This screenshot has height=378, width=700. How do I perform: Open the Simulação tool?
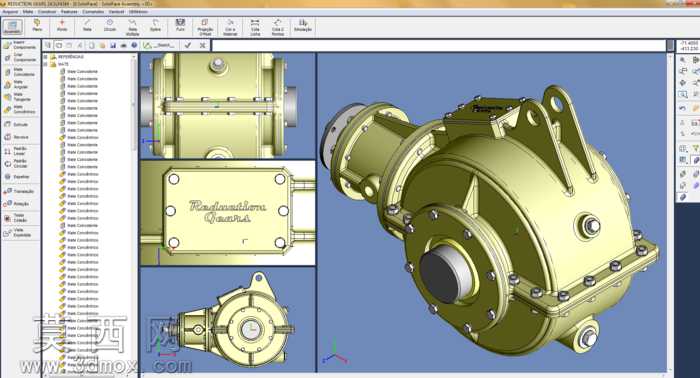click(303, 25)
